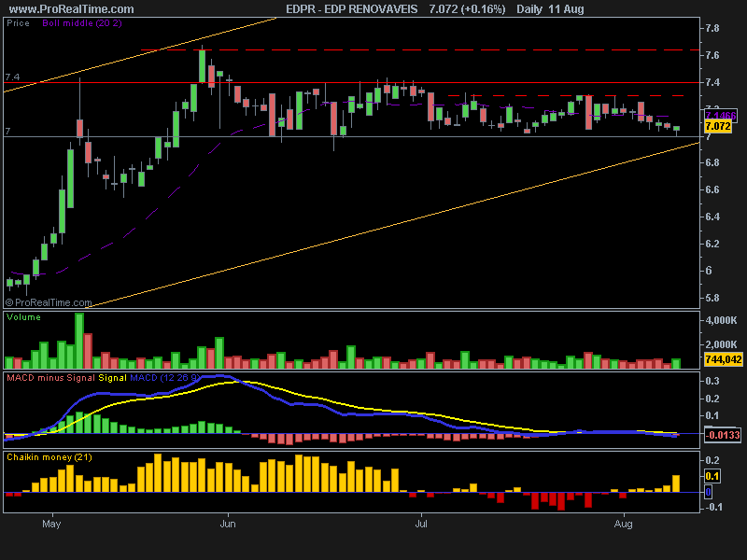
Task: Click the 11 Aug date in header
Action: click(566, 9)
